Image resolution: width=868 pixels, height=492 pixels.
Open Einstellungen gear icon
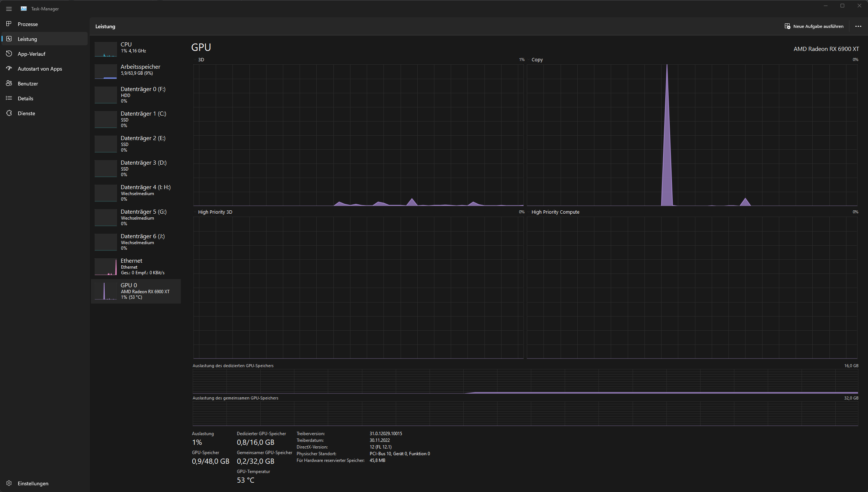click(x=9, y=483)
